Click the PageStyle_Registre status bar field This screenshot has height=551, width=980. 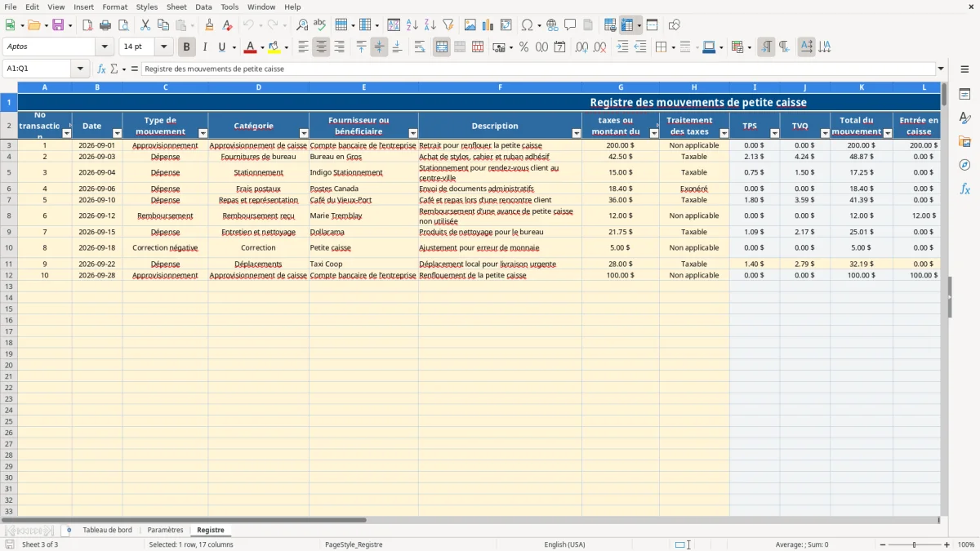click(x=354, y=544)
